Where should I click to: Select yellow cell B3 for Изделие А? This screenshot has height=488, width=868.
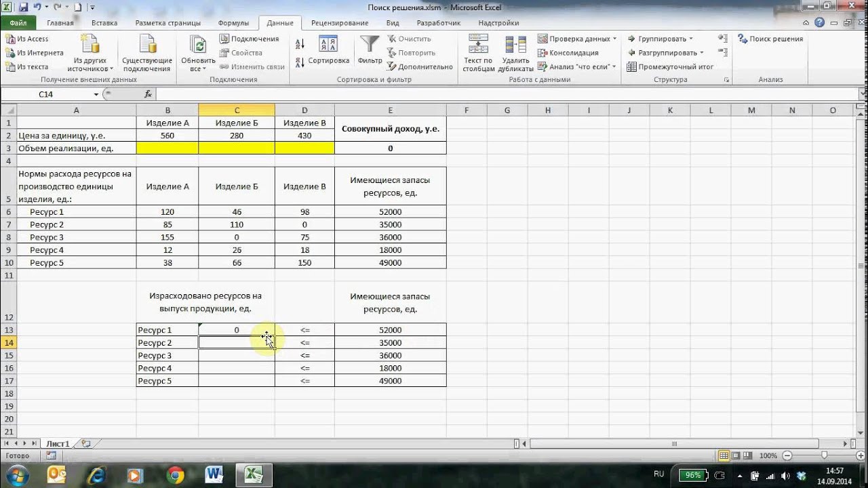(x=167, y=148)
